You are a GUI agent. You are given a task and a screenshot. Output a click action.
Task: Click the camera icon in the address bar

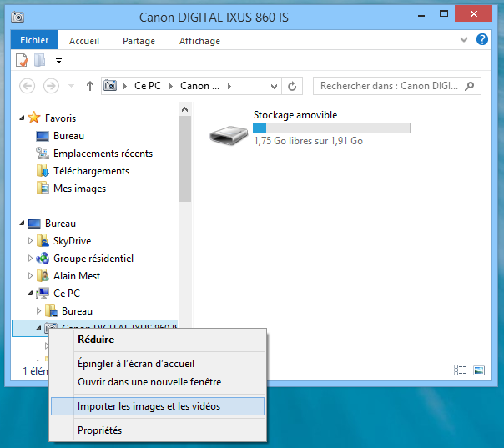[x=110, y=85]
